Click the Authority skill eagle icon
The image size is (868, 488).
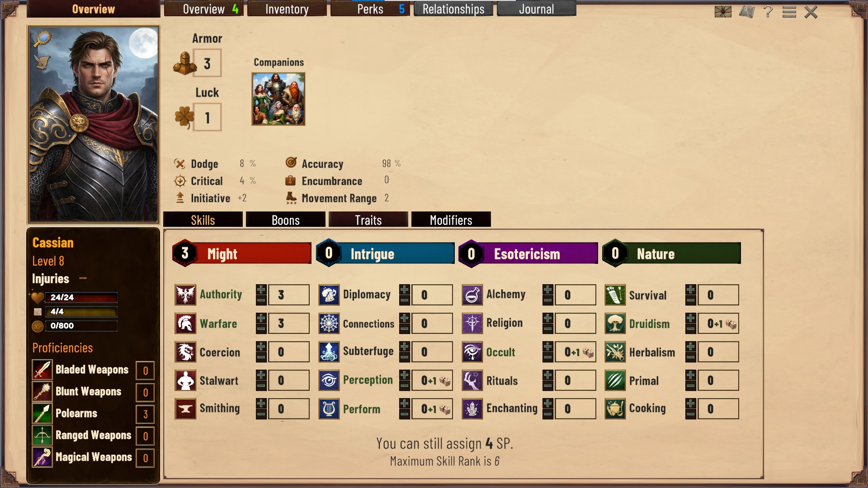tap(185, 295)
